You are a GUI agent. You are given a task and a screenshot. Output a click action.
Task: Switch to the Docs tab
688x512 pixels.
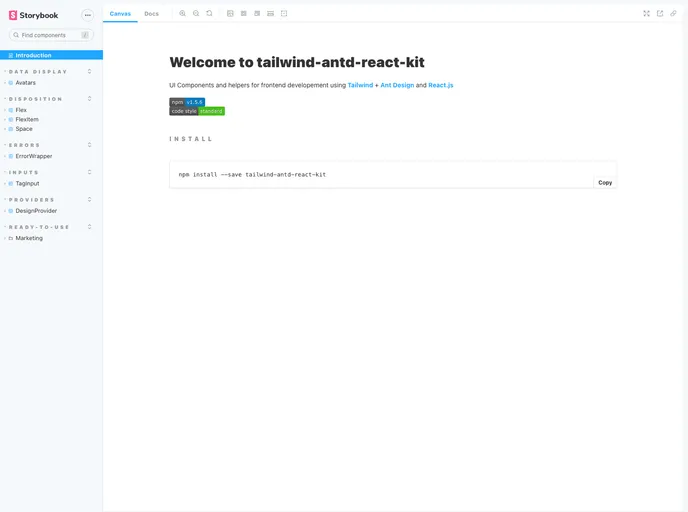coord(151,14)
